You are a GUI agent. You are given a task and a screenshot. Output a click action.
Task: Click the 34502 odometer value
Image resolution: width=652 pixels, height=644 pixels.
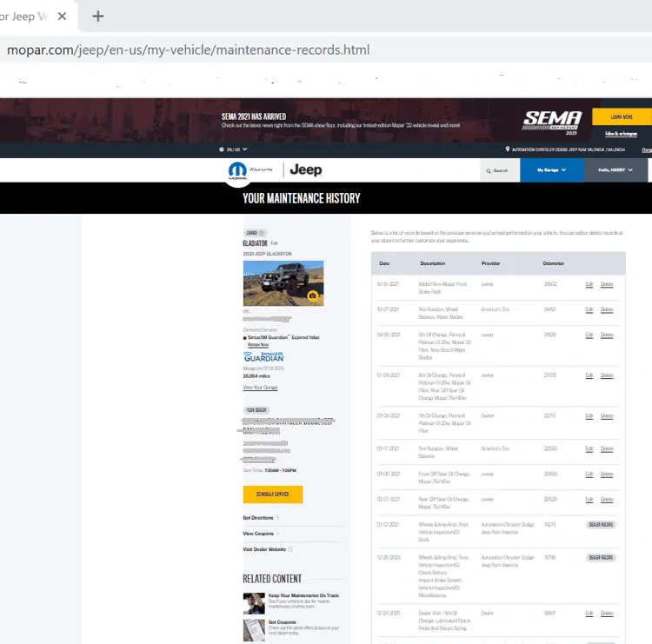550,284
